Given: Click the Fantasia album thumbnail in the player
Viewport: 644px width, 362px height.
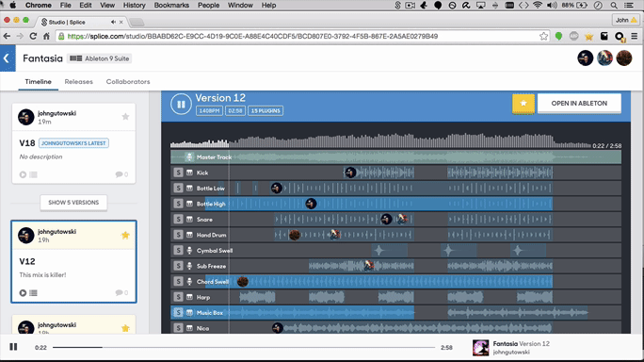Looking at the screenshot, I should (480, 348).
